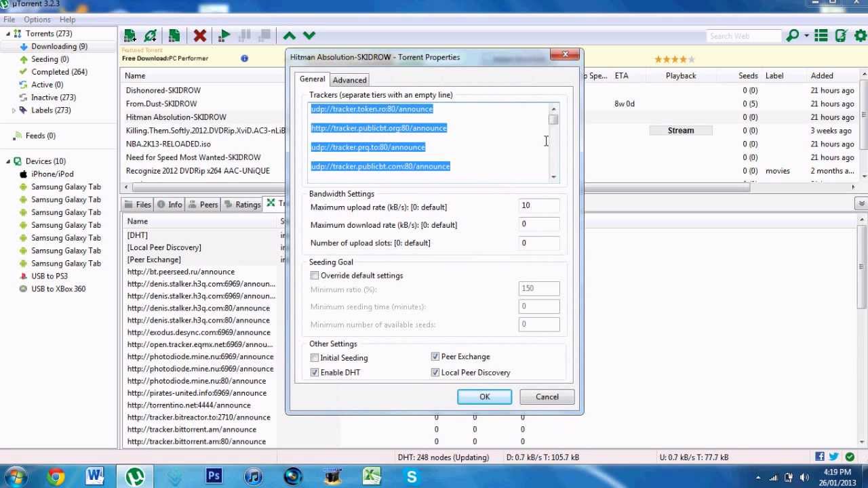Collapse detail pane with chevron button
This screenshot has width=868, height=488.
pos(861,203)
